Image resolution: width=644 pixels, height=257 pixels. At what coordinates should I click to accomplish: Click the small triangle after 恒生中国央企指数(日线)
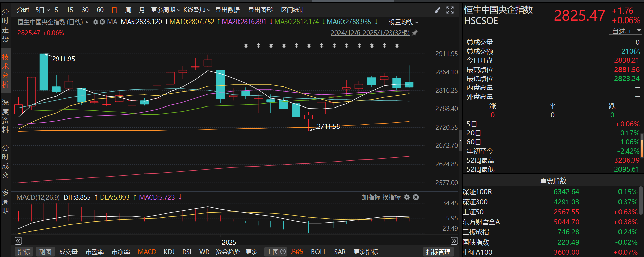click(87, 22)
